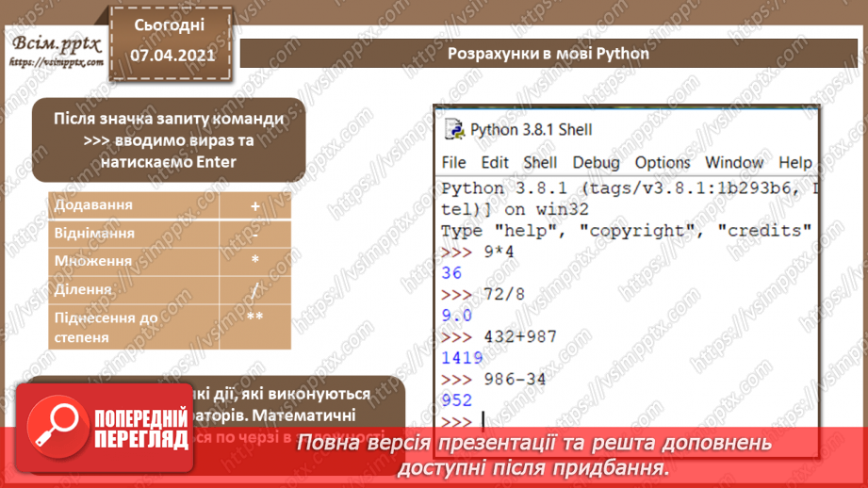Click the result 952

pyautogui.click(x=457, y=400)
